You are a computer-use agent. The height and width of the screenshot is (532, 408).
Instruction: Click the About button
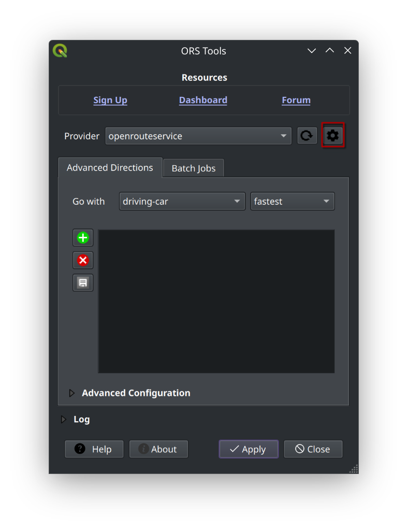159,449
